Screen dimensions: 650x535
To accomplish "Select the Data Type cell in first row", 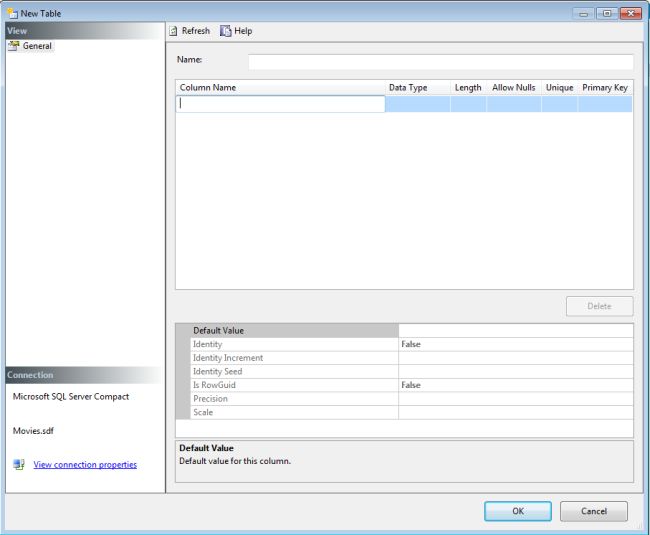I will (417, 104).
